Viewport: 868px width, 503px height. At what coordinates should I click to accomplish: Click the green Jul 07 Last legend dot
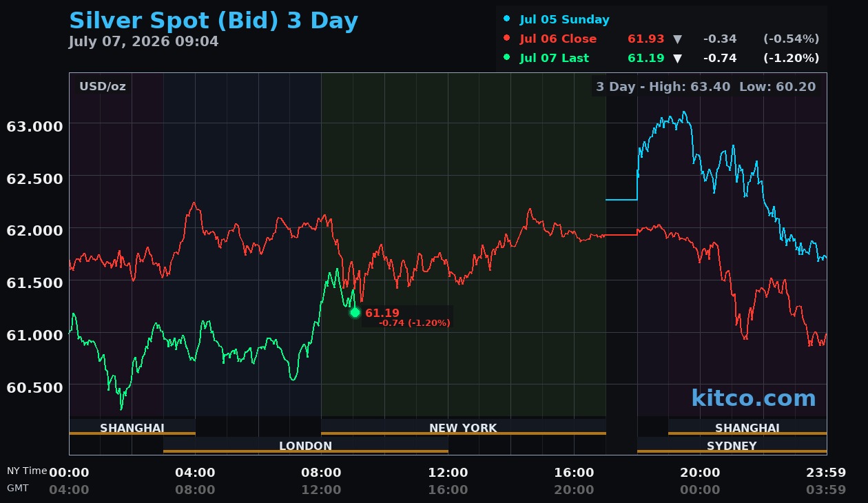click(x=507, y=58)
